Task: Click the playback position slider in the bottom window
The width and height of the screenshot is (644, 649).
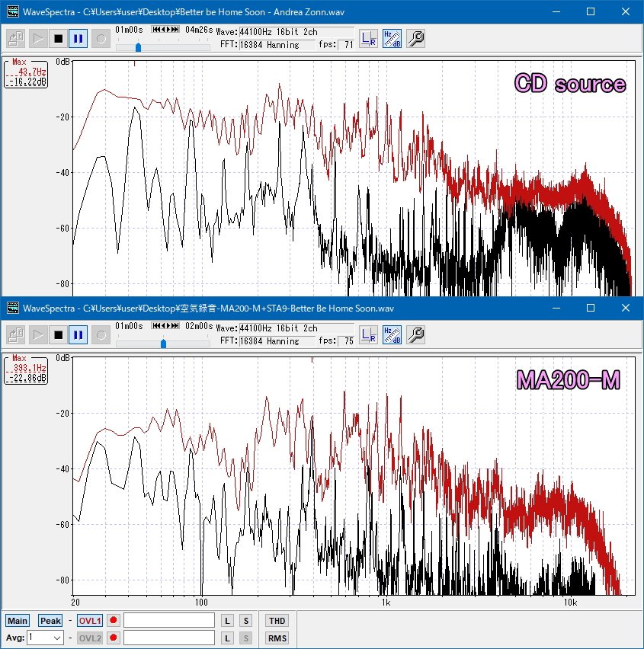Action: click(x=163, y=344)
